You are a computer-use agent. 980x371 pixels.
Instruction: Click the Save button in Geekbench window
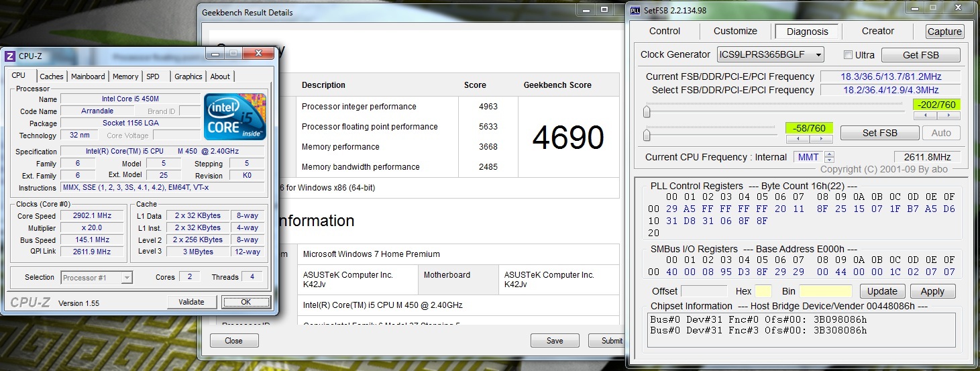555,341
